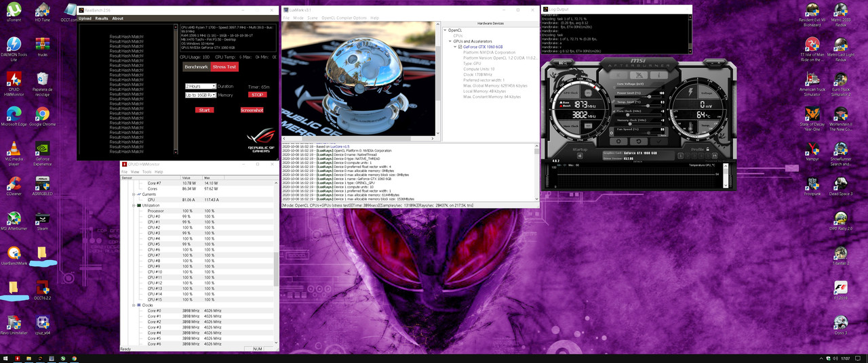Open CPUID HWMonitor desktop shortcut
Viewport: 868px width, 363px height.
(x=14, y=84)
